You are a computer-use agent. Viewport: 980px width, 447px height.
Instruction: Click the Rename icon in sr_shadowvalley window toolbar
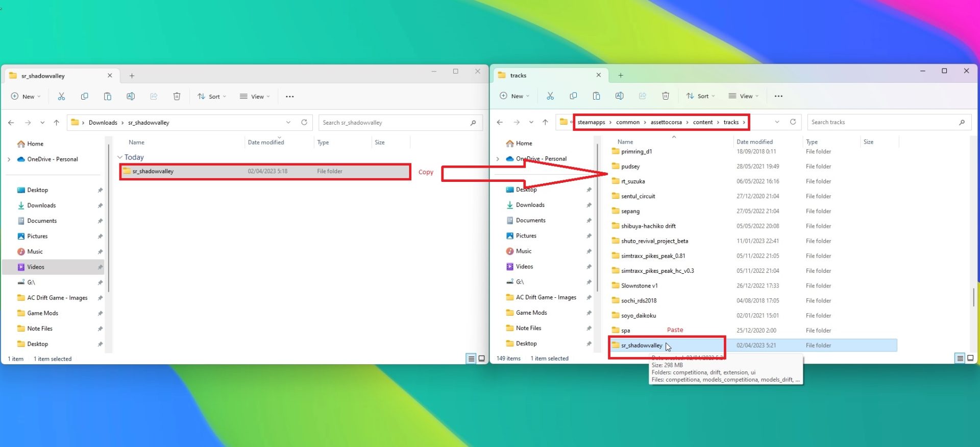click(x=131, y=97)
